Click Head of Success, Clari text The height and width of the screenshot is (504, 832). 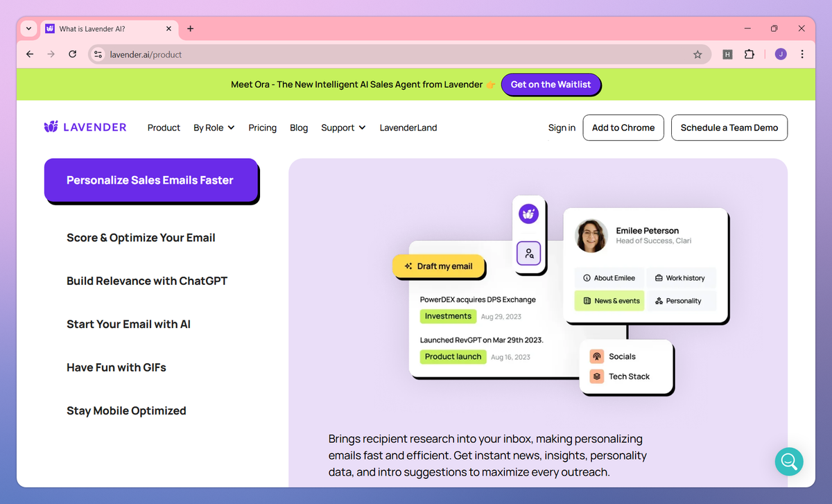coord(653,241)
